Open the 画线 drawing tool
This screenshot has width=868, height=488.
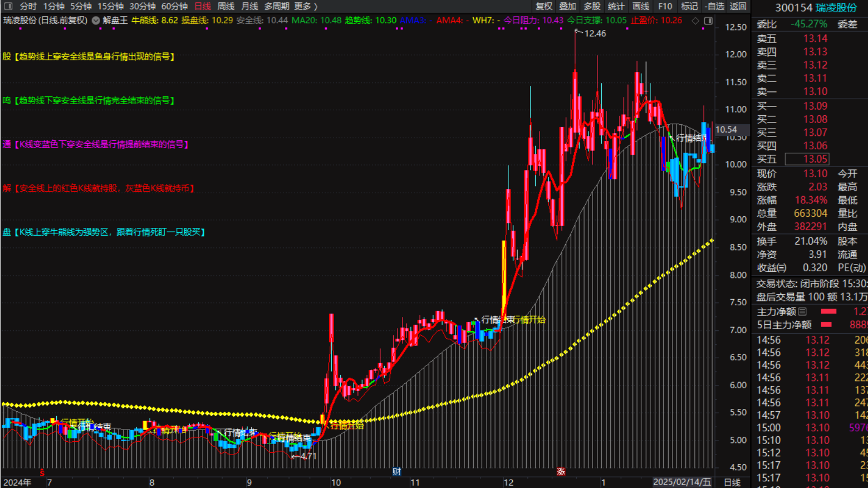640,6
